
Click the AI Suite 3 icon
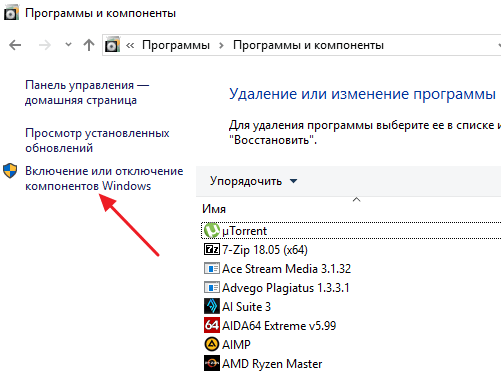(212, 306)
